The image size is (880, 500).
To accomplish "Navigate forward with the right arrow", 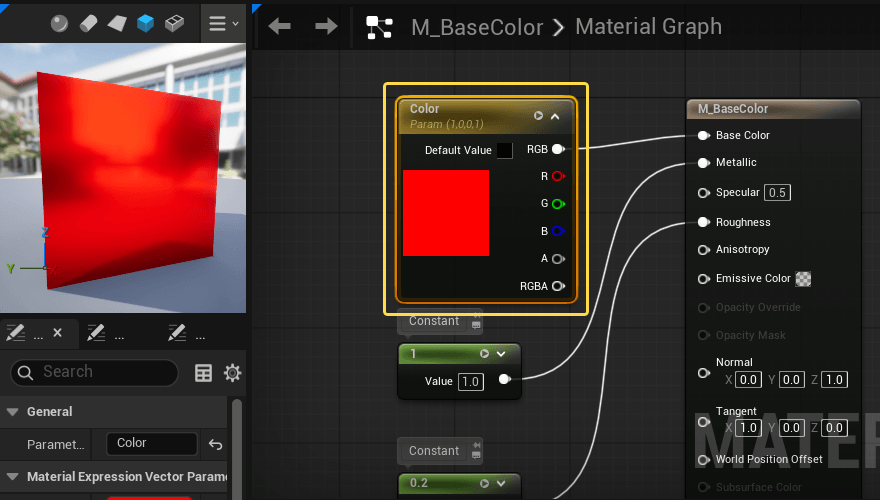I will (x=326, y=27).
